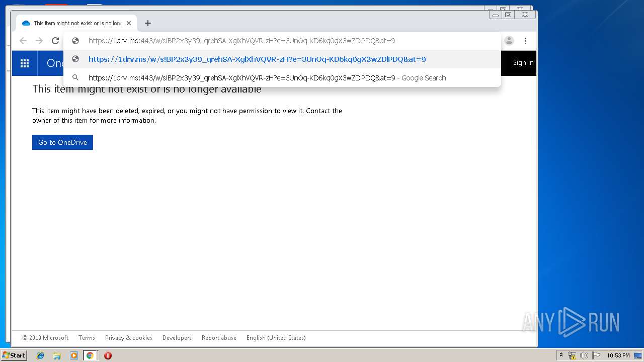Image resolution: width=644 pixels, height=362 pixels.
Task: Click the Sign in link
Action: [523, 63]
